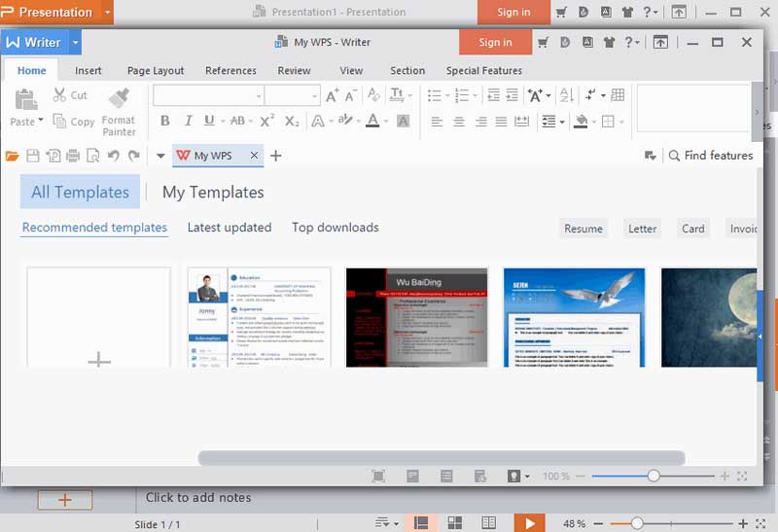Open Print Preview icon
Screen dimensions: 778x532
click(x=93, y=156)
